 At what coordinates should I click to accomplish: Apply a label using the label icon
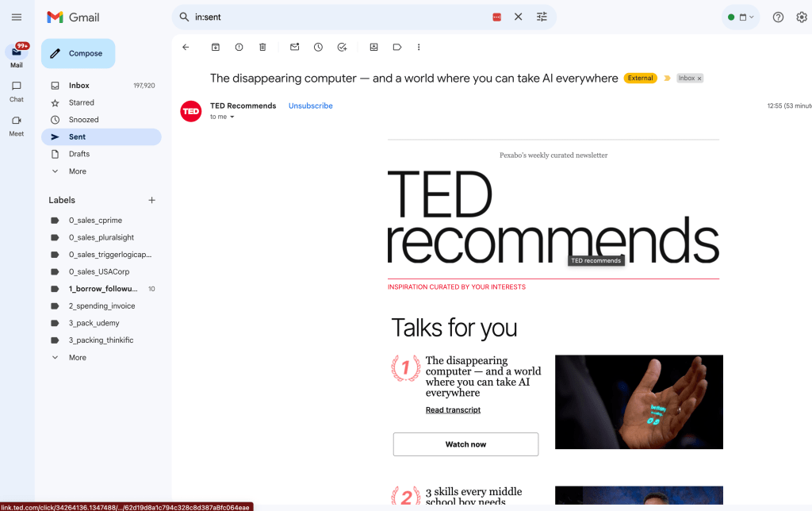pos(397,47)
